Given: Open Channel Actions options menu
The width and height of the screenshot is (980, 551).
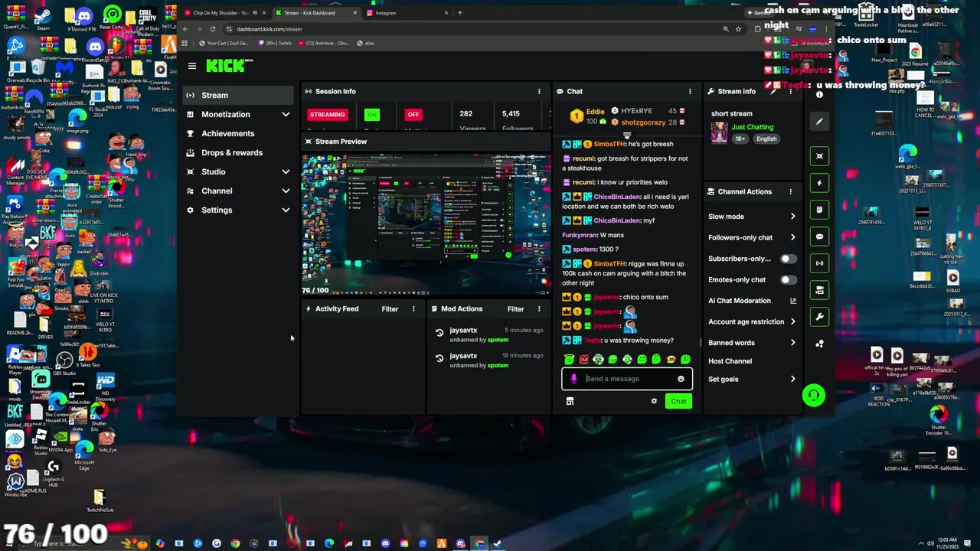Looking at the screenshot, I should [791, 191].
